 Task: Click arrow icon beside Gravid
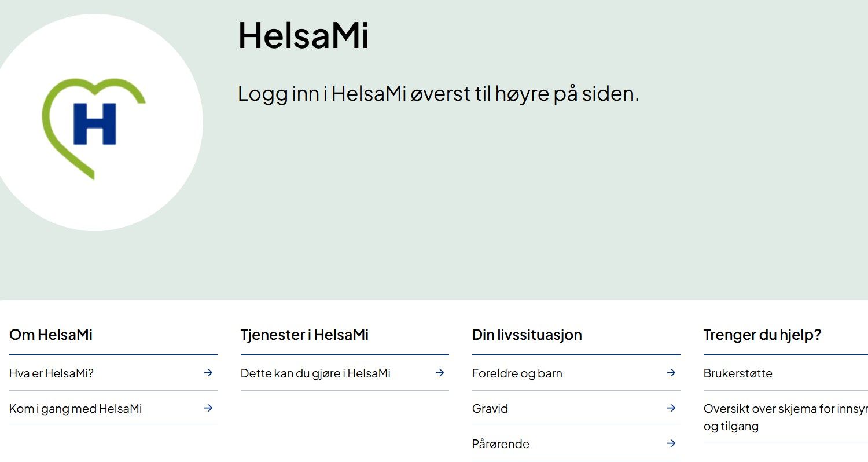(x=671, y=408)
